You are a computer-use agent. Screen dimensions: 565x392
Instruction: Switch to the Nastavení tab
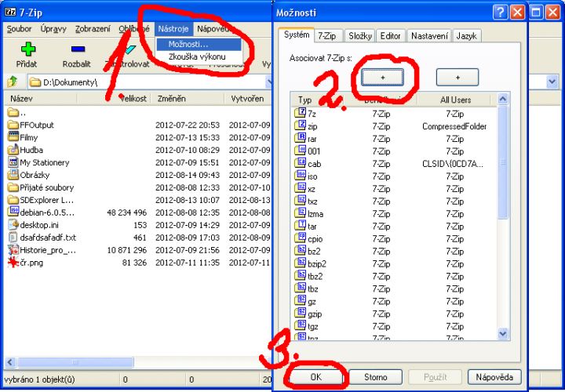[429, 36]
